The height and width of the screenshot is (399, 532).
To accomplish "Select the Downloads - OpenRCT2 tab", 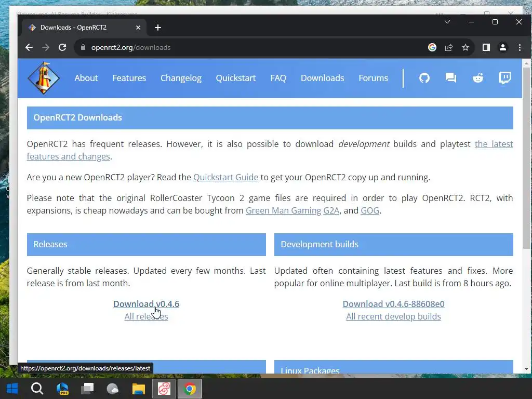I will pos(84,28).
